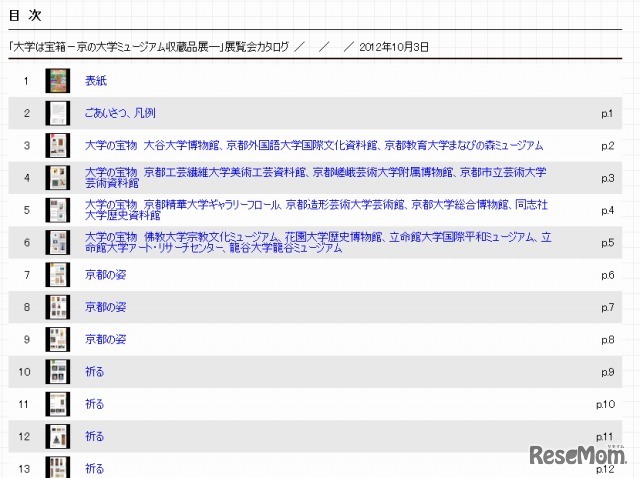Click row number 6 in the index

(27, 242)
